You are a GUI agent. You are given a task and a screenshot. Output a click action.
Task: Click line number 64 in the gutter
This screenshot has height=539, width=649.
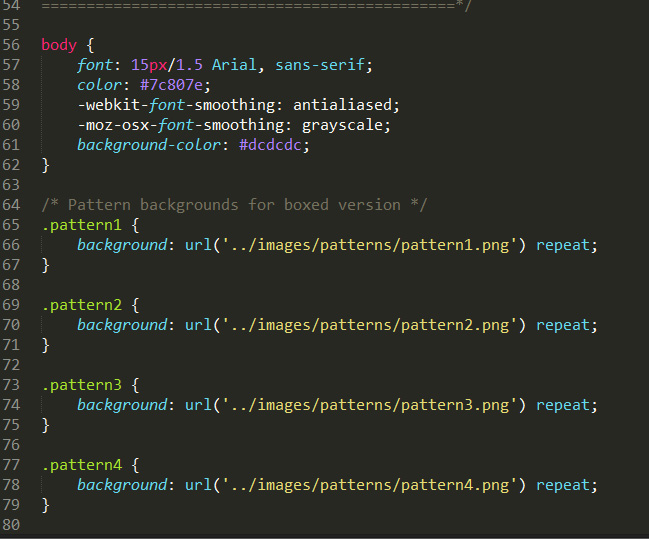12,205
